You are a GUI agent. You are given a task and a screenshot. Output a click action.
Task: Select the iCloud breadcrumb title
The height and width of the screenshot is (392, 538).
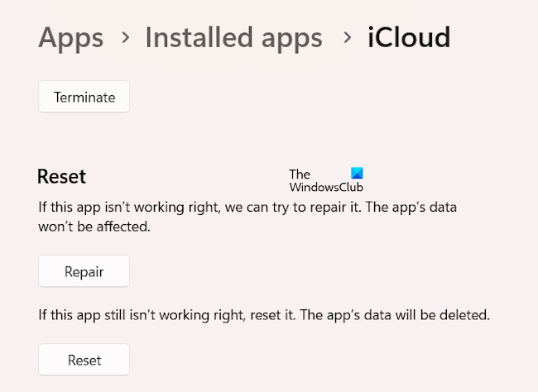(409, 37)
